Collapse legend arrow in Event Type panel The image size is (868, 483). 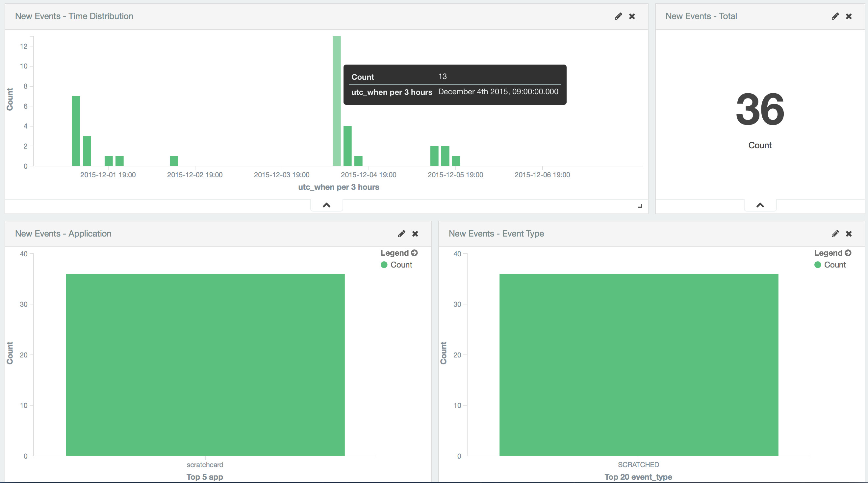coord(848,253)
